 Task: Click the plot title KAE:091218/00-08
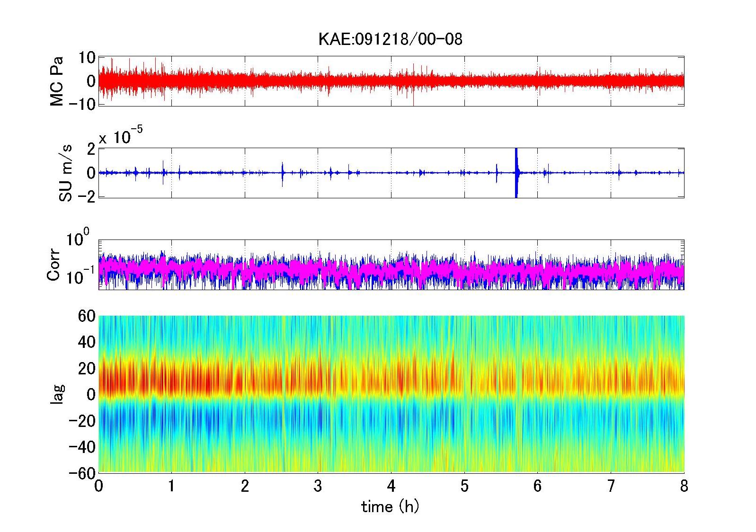[x=390, y=39]
